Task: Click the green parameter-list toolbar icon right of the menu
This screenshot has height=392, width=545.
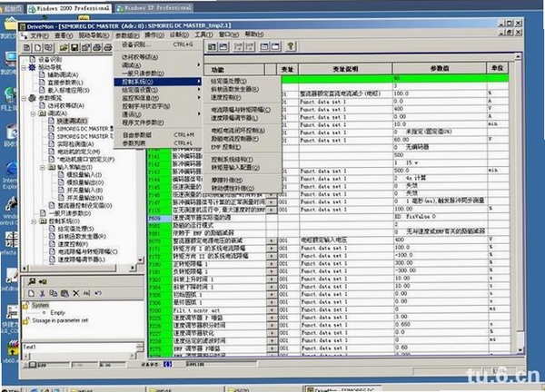Action: click(x=212, y=46)
